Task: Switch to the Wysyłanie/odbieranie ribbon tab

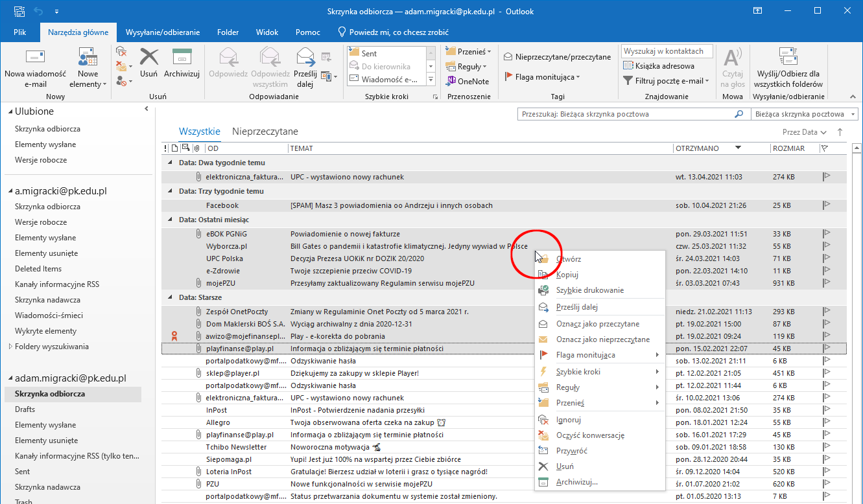Action: [x=162, y=32]
